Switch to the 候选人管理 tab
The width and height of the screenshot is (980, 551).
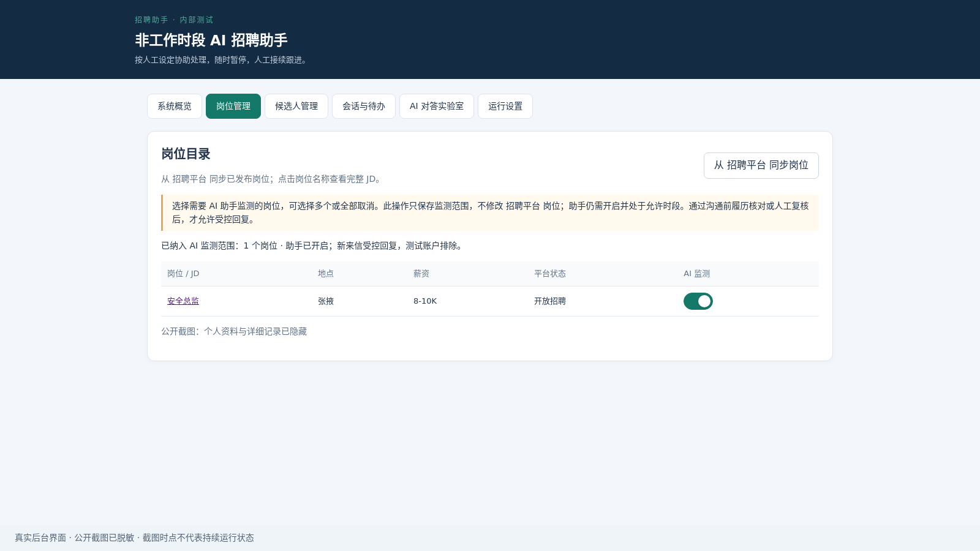[296, 106]
